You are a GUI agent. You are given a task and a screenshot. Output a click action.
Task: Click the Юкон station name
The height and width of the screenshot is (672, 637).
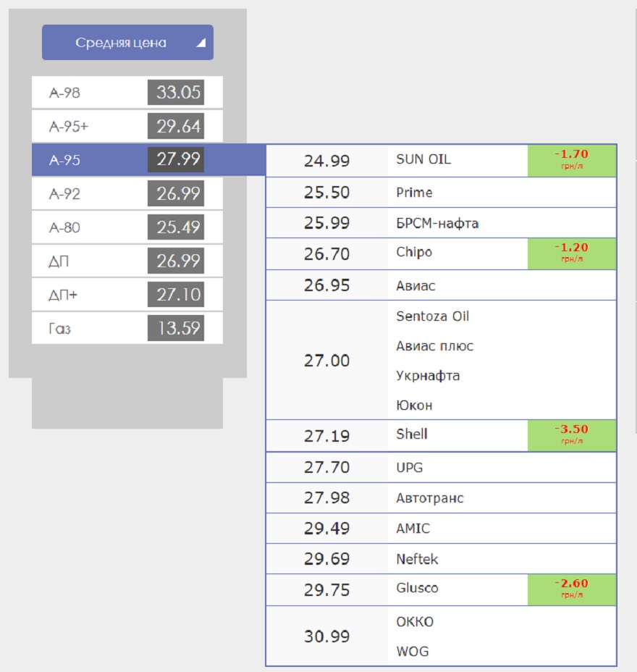(414, 406)
